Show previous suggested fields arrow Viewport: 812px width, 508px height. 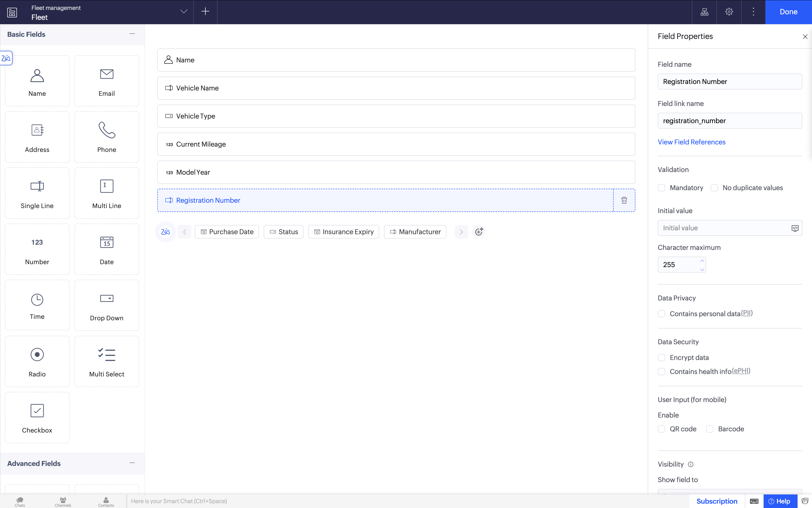point(185,232)
